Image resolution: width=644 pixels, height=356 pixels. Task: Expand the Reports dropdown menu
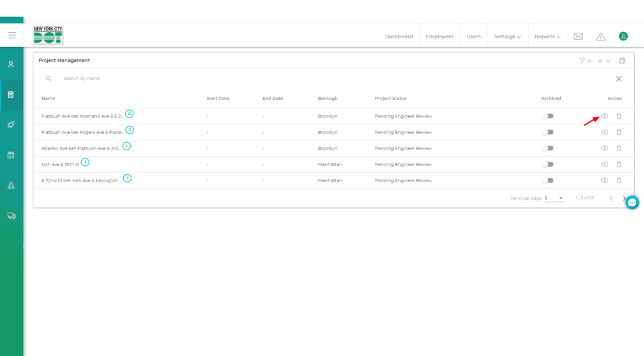[547, 36]
